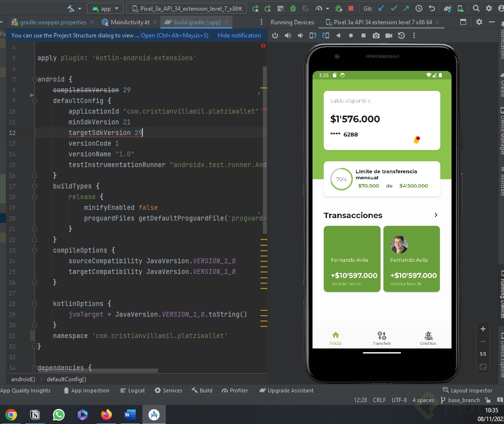Open the Pixel_3a_API_34 device selector dropdown
The image size is (504, 424).
tap(187, 9)
